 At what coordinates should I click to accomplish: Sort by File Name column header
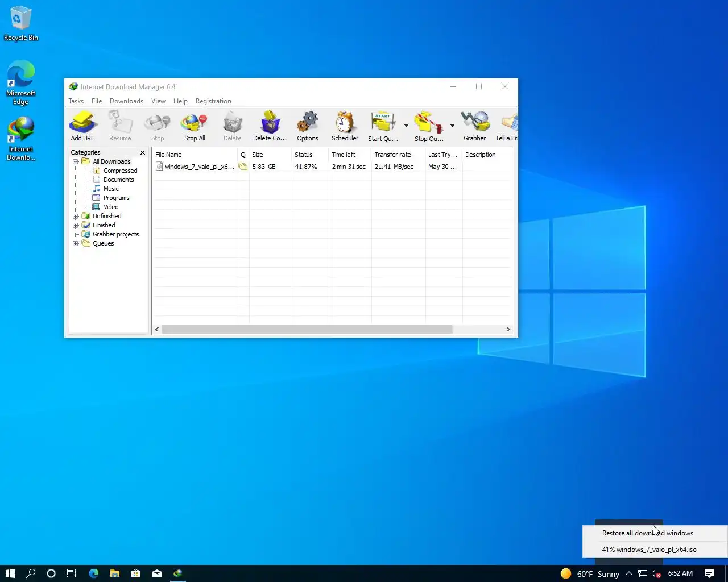[195, 155]
